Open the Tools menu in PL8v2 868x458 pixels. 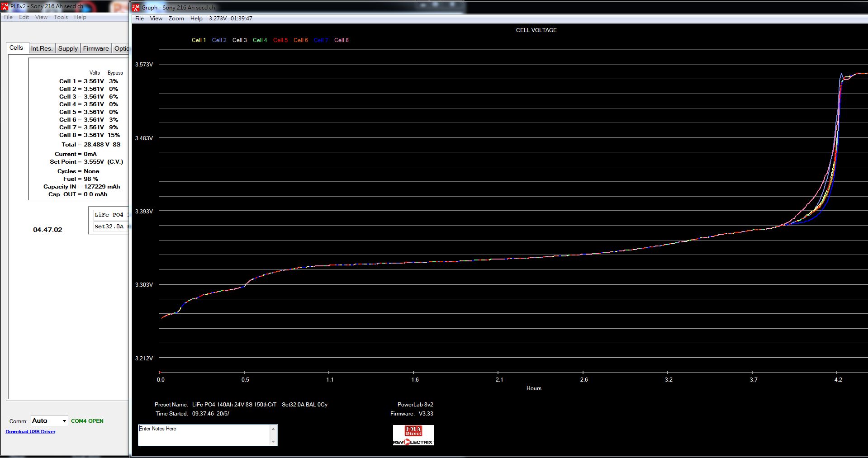tap(61, 17)
